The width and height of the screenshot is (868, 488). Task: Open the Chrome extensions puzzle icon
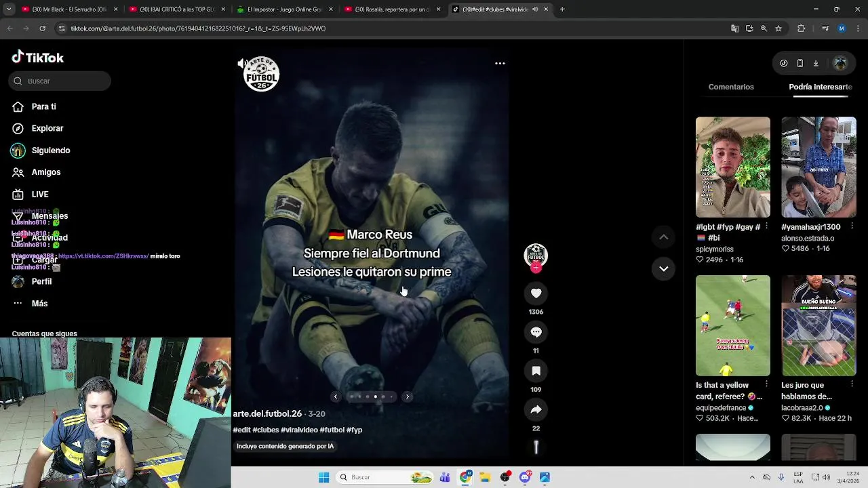coord(801,28)
